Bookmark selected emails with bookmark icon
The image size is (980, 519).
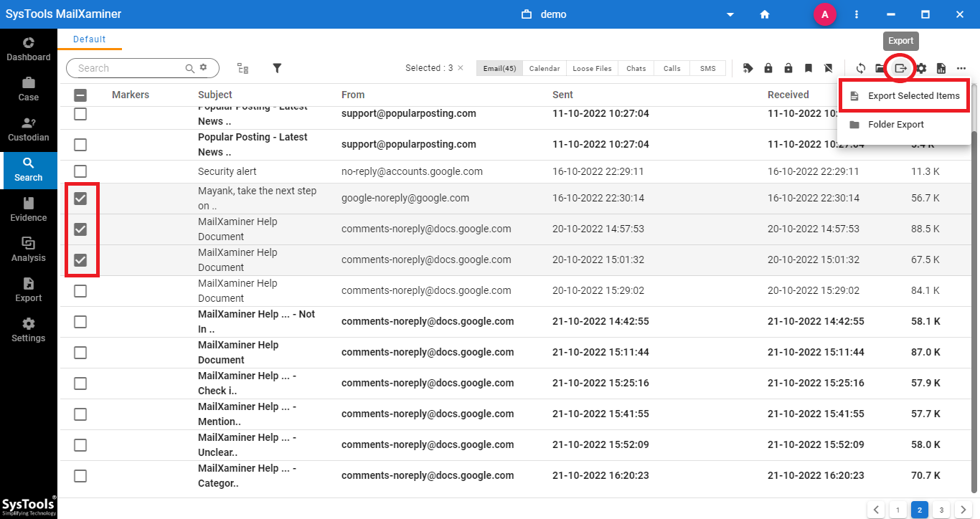pyautogui.click(x=809, y=68)
